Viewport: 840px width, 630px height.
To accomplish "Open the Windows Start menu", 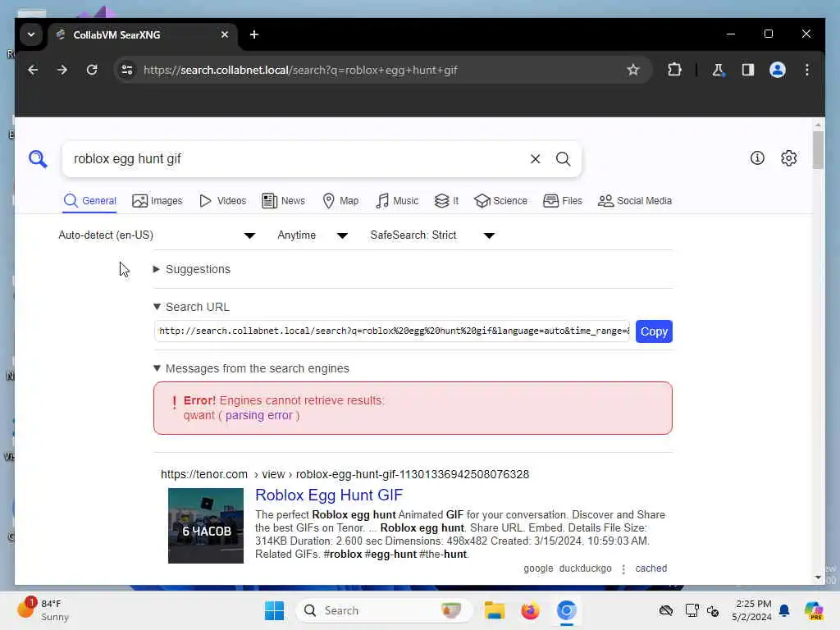I will click(274, 610).
